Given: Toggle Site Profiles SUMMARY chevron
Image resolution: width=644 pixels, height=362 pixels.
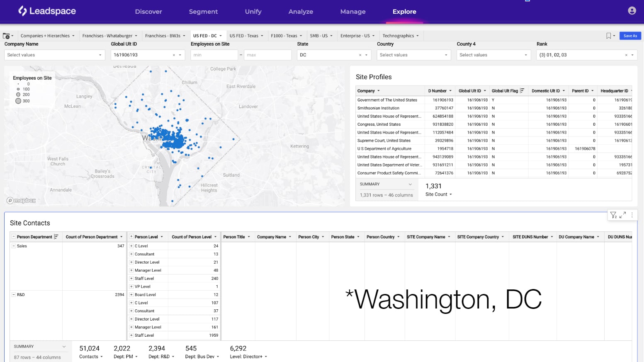Looking at the screenshot, I should 410,184.
